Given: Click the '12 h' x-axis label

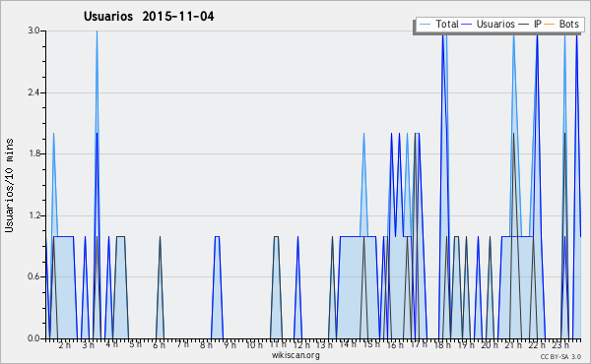Looking at the screenshot, I should pyautogui.click(x=301, y=345).
